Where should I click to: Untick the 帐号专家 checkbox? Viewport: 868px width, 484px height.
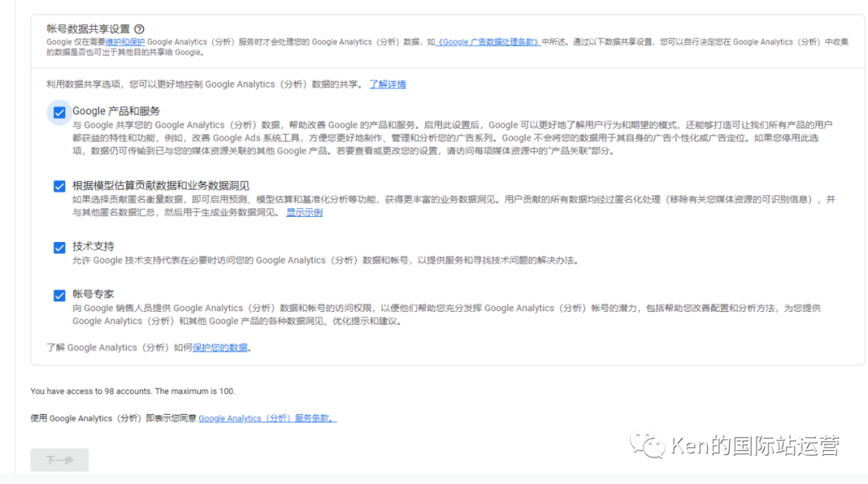(59, 295)
